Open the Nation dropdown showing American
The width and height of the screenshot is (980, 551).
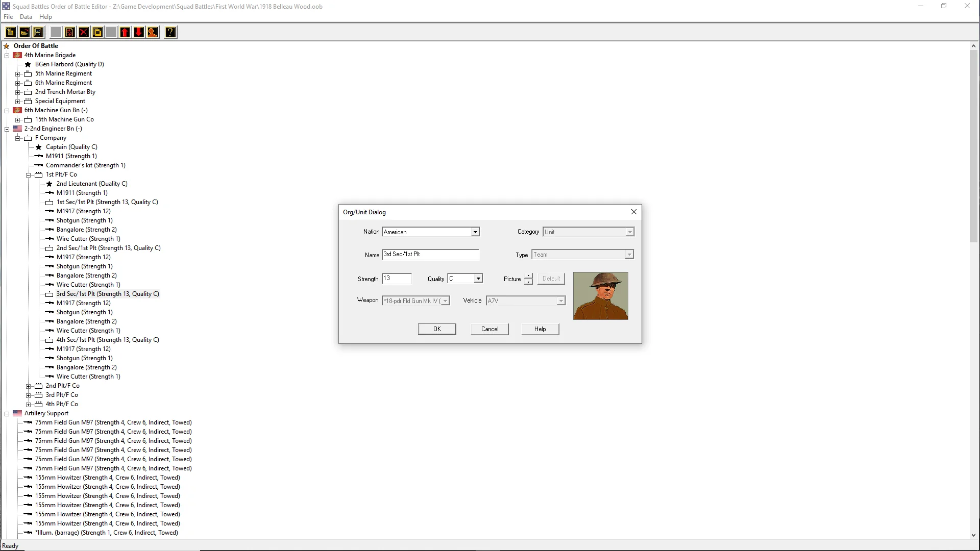point(475,232)
